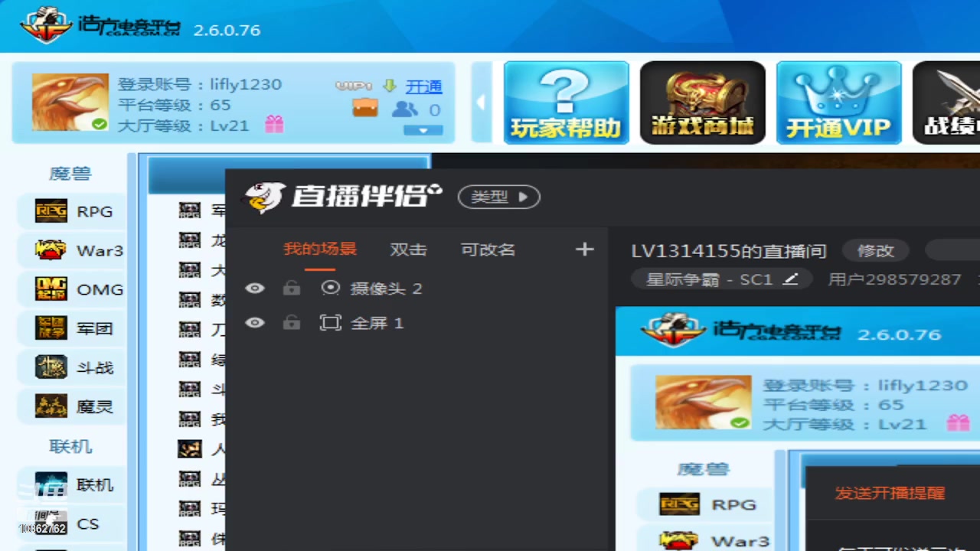Open the 玩家帮助 player help tile
Image resolution: width=980 pixels, height=551 pixels.
pyautogui.click(x=566, y=103)
